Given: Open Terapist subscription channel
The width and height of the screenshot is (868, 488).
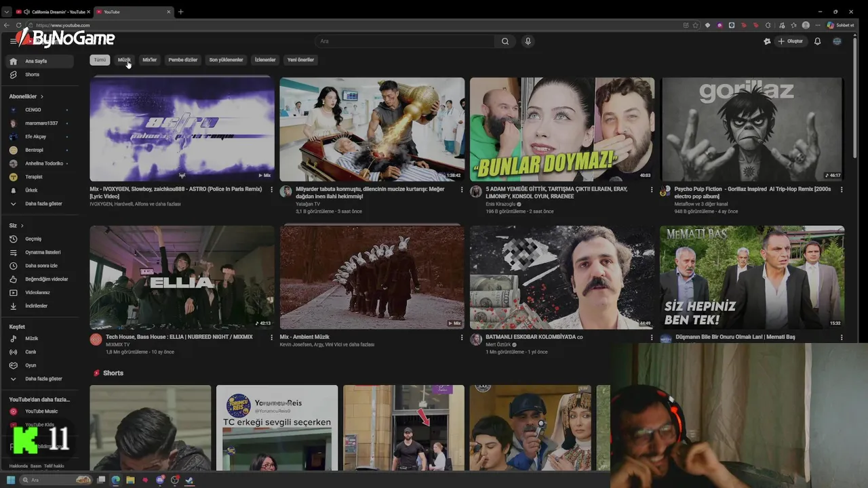Looking at the screenshot, I should 39,177.
